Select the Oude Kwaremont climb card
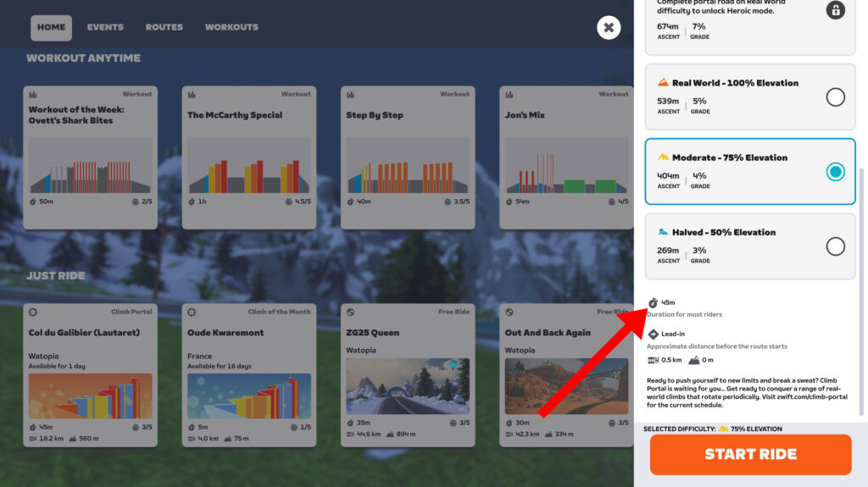 click(249, 375)
